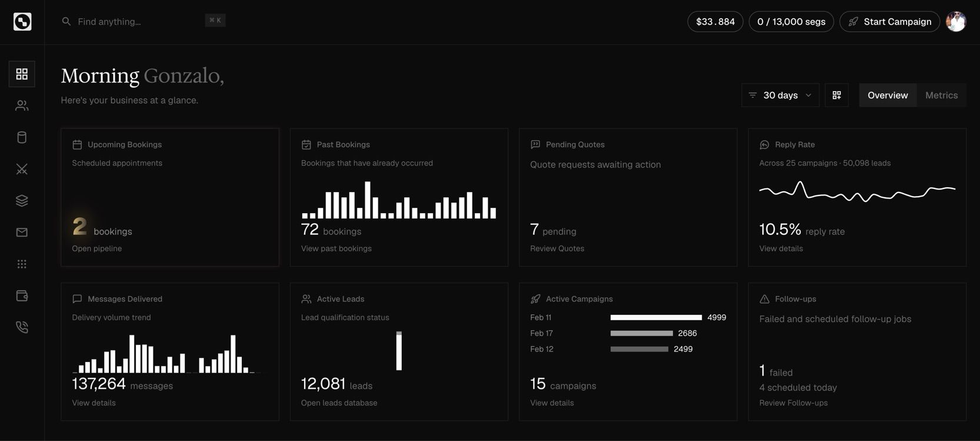Click the Morning Gonzalo heading
The height and width of the screenshot is (441, 980).
[x=142, y=76]
